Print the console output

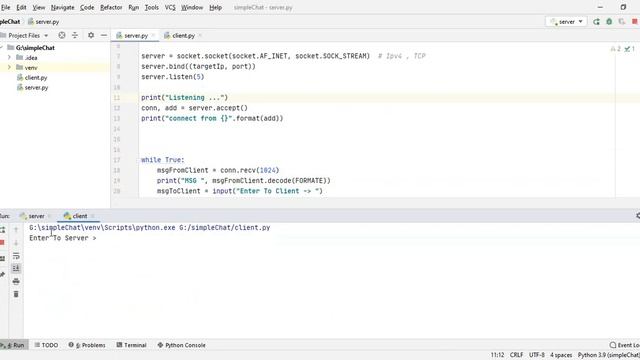coord(16,281)
